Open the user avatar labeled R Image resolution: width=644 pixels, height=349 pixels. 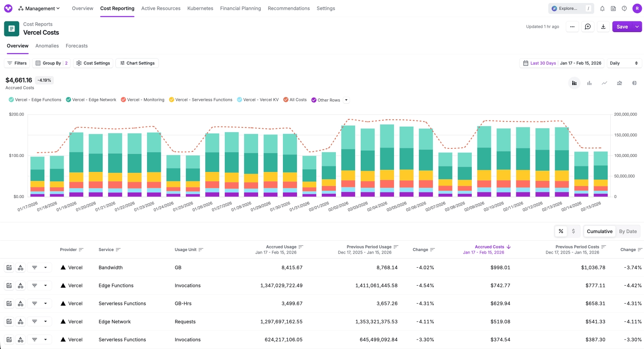pos(637,9)
